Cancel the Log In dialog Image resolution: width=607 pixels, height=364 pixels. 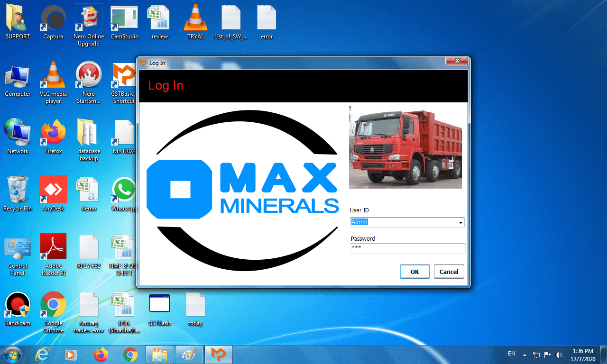tap(449, 272)
